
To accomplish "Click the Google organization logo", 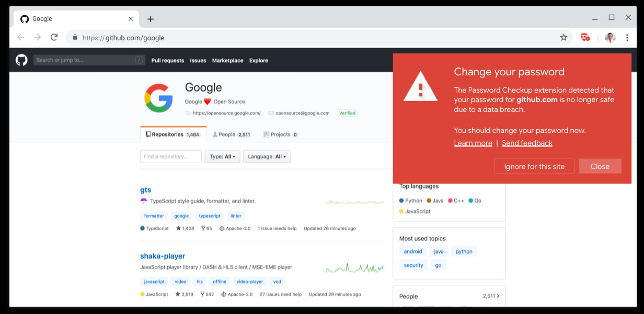I will pyautogui.click(x=158, y=98).
